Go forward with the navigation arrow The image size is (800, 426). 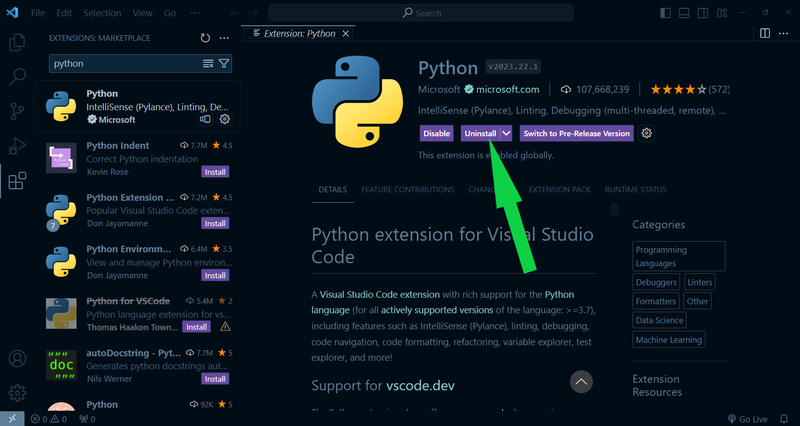[253, 13]
